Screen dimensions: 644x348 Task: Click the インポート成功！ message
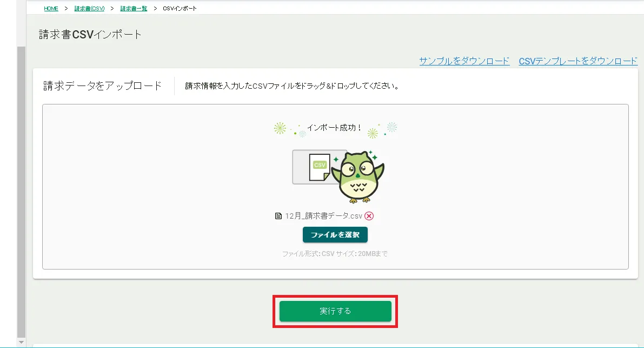click(x=335, y=128)
